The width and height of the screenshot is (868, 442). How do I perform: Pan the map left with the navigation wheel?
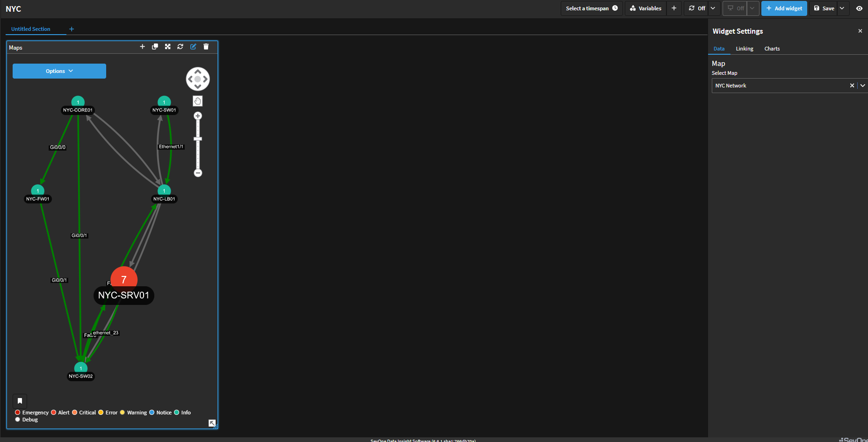point(190,79)
